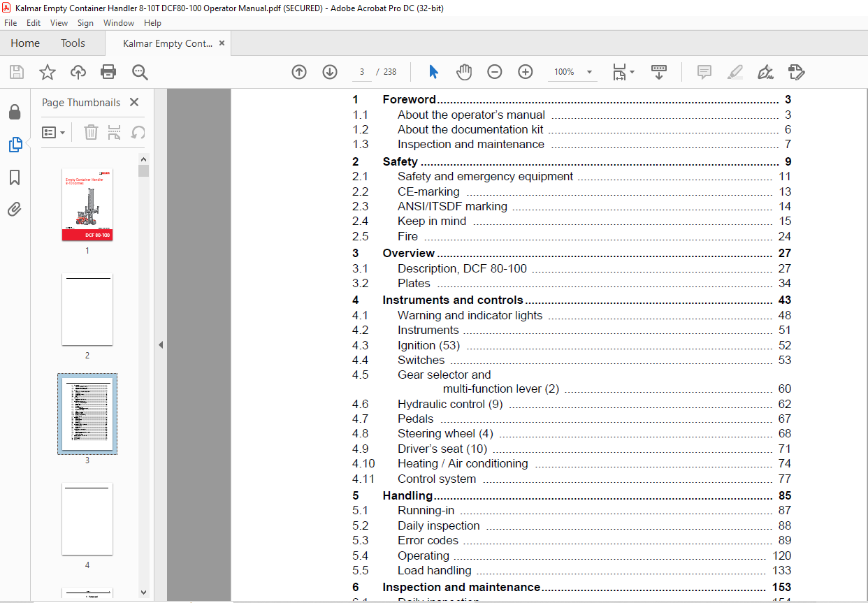The image size is (868, 603).
Task: Click the page number input field
Action: click(361, 72)
